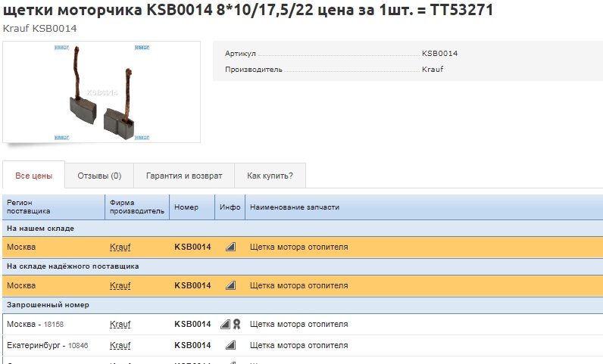Click Артикул value KSB0014
The image size is (603, 364).
pyautogui.click(x=440, y=54)
